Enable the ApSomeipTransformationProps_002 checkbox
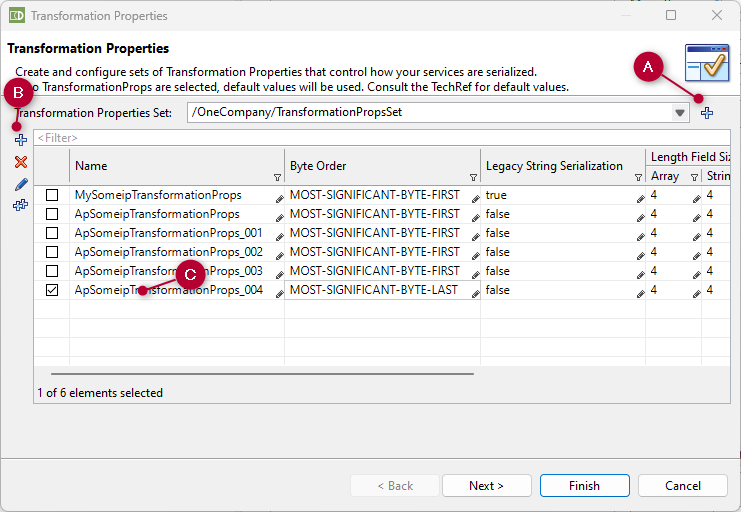This screenshot has height=512, width=741. (52, 252)
